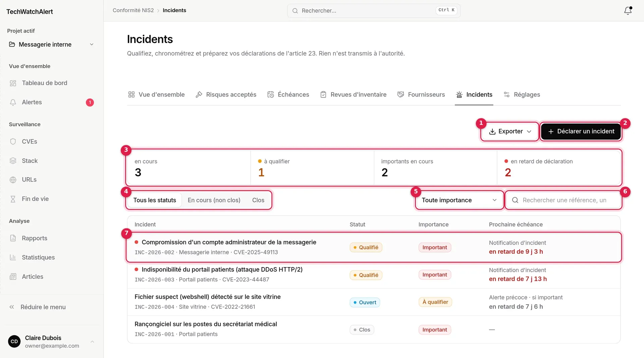The height and width of the screenshot is (358, 644).
Task: Select the Tous les statuts filter
Action: pos(155,200)
